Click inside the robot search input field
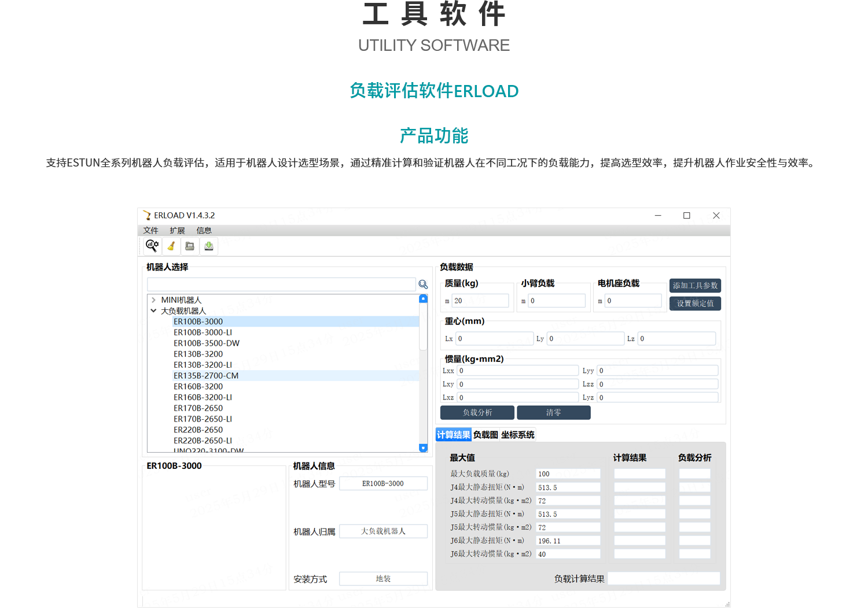 tap(281, 284)
